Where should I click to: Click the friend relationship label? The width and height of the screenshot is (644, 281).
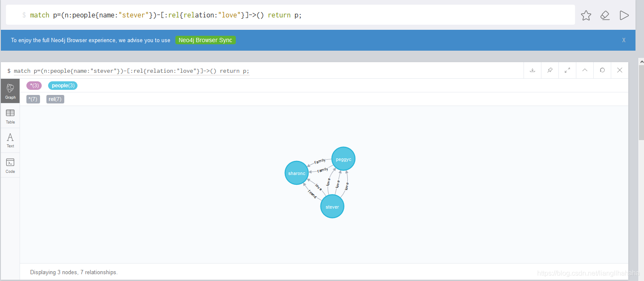pyautogui.click(x=312, y=194)
